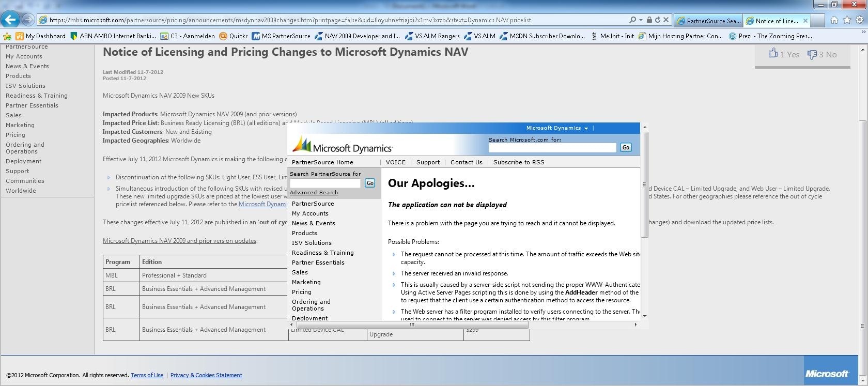Select the Notice of Licensing tab
This screenshot has width=868, height=386.
pos(777,21)
